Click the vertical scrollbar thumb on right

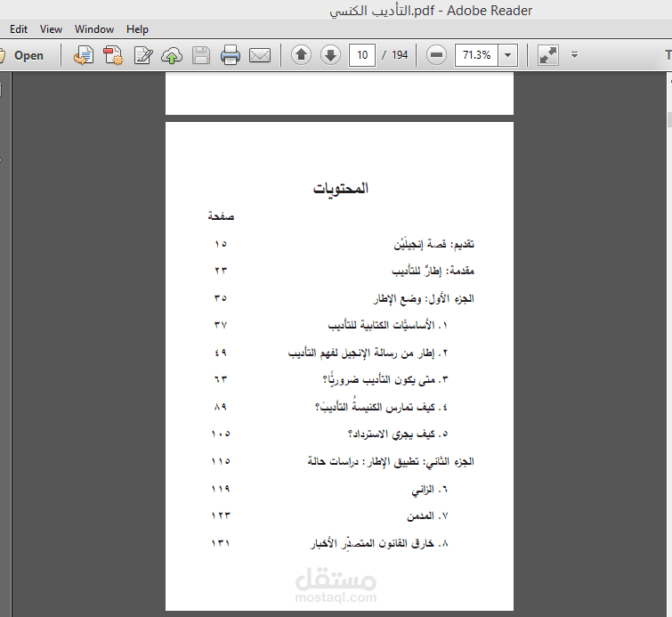coord(669,119)
